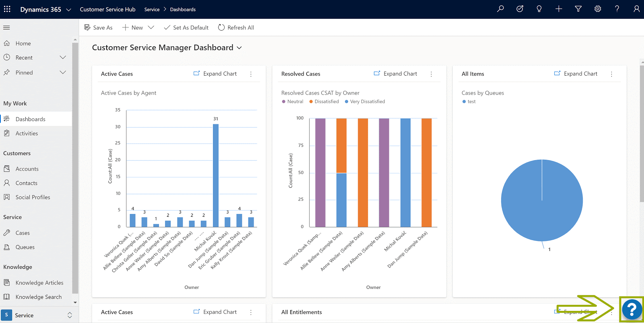644x323 pixels.
Task: Click the Queues icon in sidebar
Action: 7,247
